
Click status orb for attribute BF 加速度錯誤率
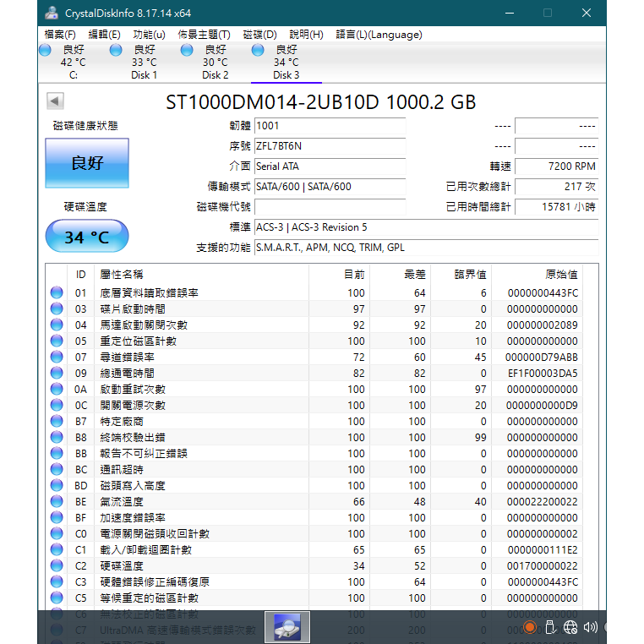click(x=57, y=517)
